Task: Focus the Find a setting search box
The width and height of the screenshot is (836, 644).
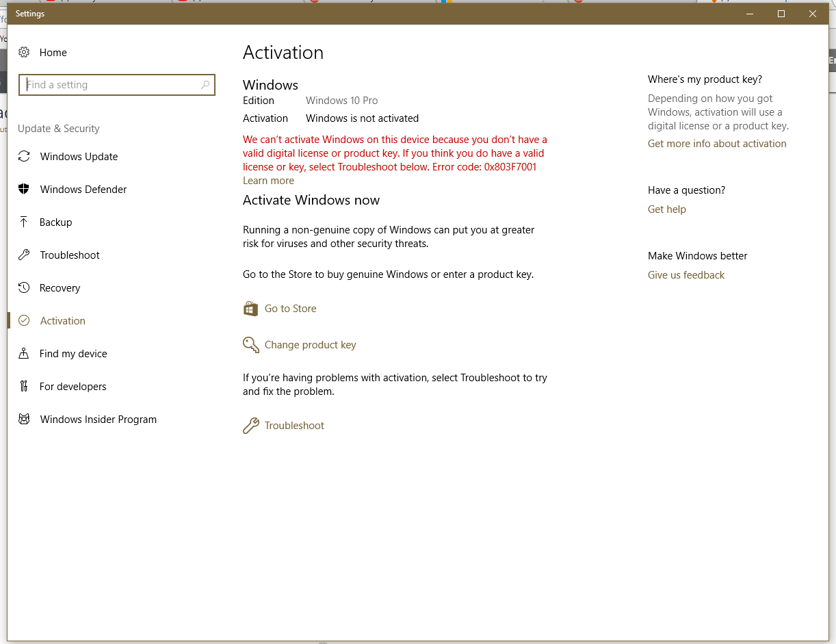Action: pos(117,85)
